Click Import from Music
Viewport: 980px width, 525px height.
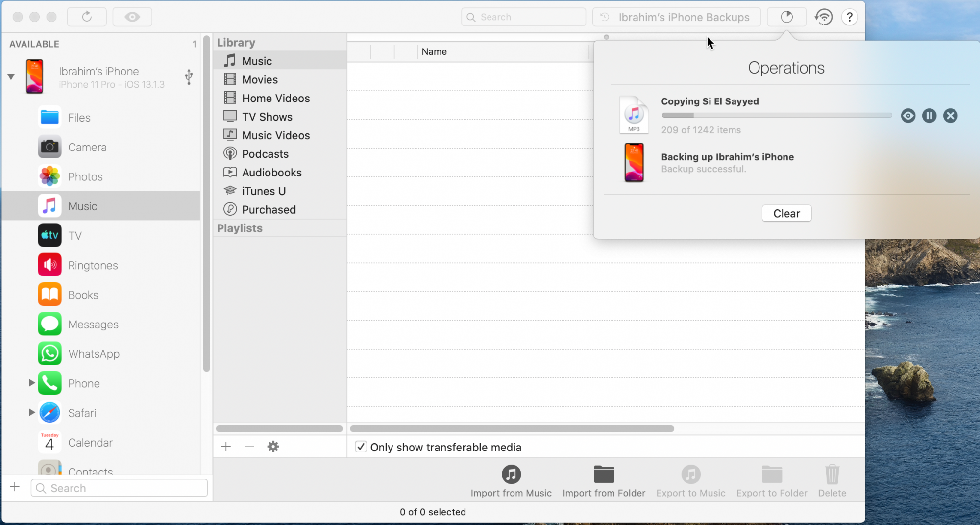[x=511, y=481]
